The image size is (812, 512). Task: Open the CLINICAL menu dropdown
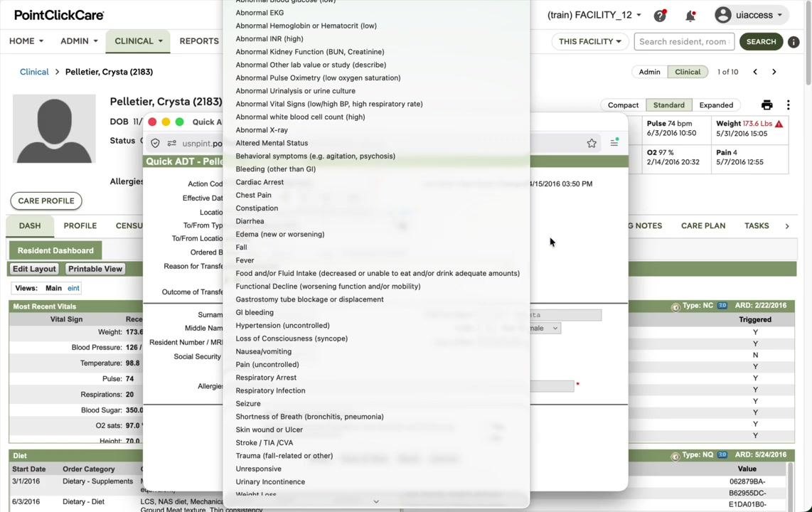[138, 41]
